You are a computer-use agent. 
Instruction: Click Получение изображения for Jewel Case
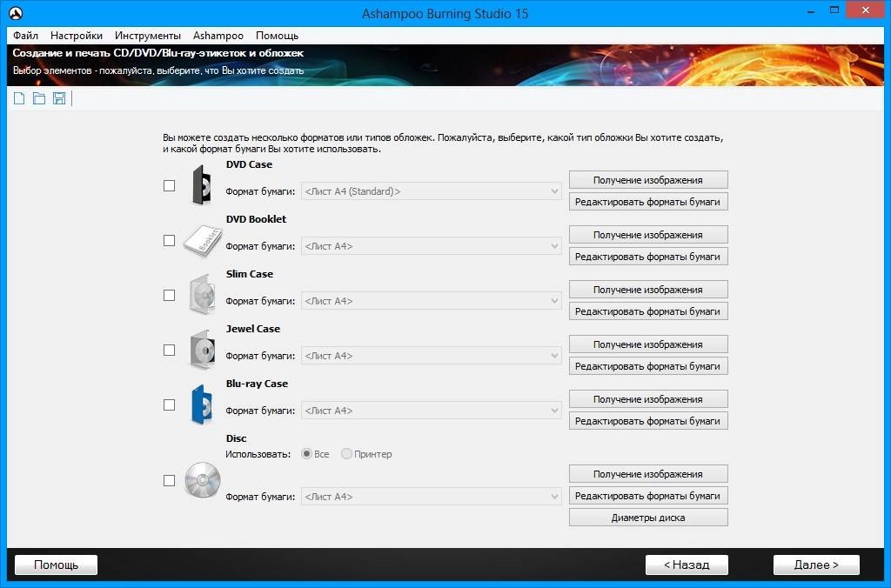[x=648, y=344]
